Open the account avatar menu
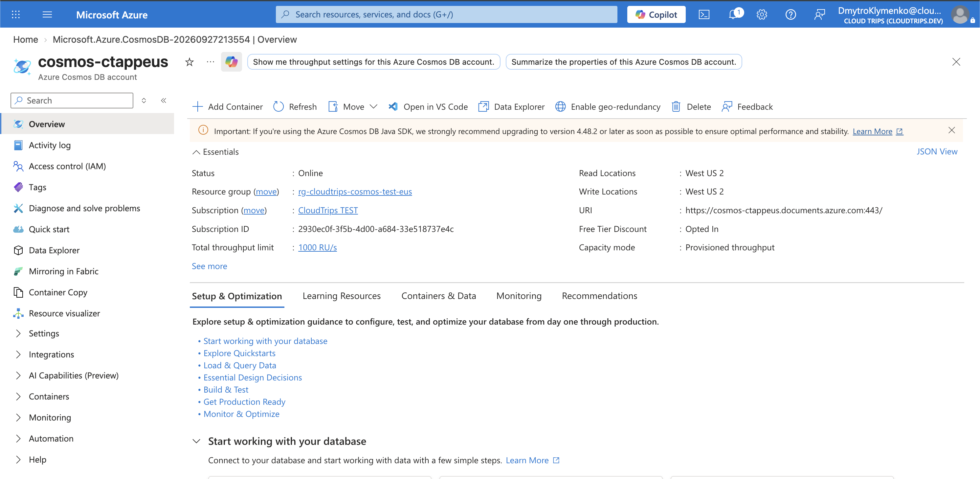 pyautogui.click(x=960, y=15)
